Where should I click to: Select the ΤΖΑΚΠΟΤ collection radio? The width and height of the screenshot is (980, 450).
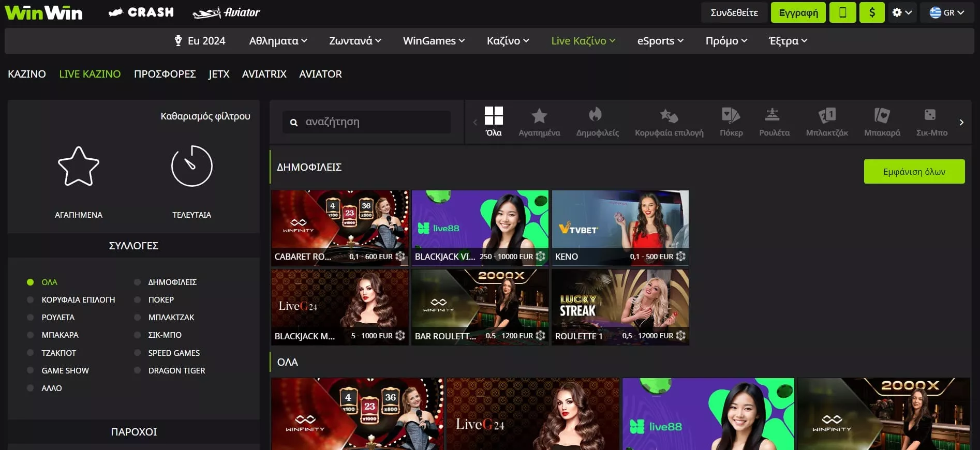(31, 353)
